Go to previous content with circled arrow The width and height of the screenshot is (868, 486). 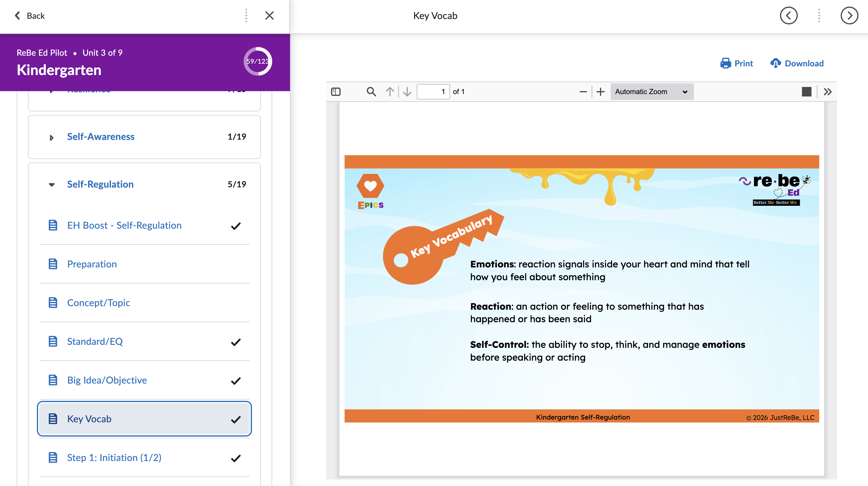click(x=789, y=15)
